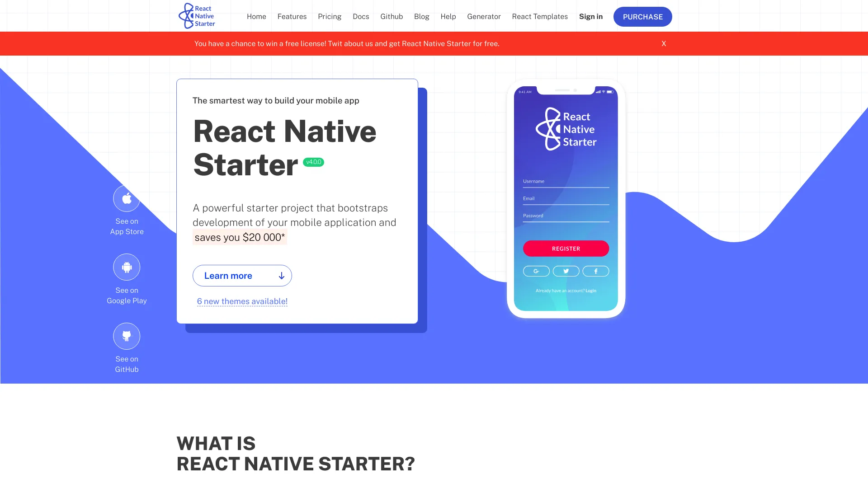Click the Twitter icon on Register form
The width and height of the screenshot is (868, 488).
pos(566,271)
